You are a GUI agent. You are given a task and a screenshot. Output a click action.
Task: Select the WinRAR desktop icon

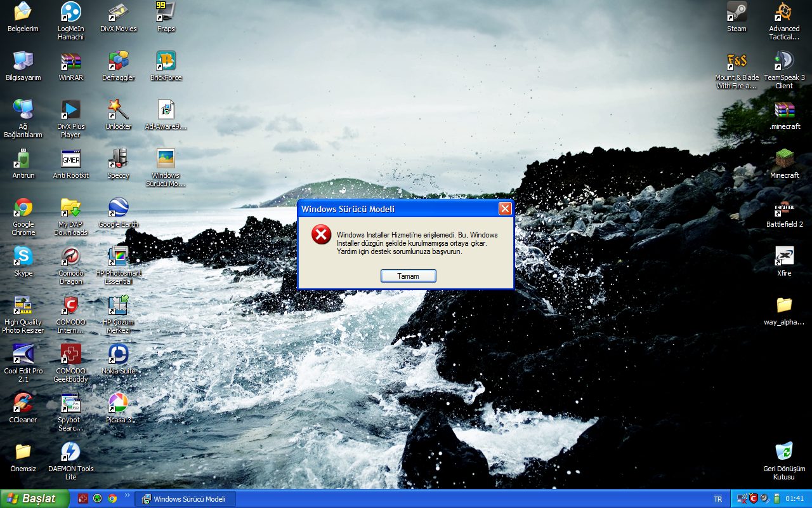point(70,66)
